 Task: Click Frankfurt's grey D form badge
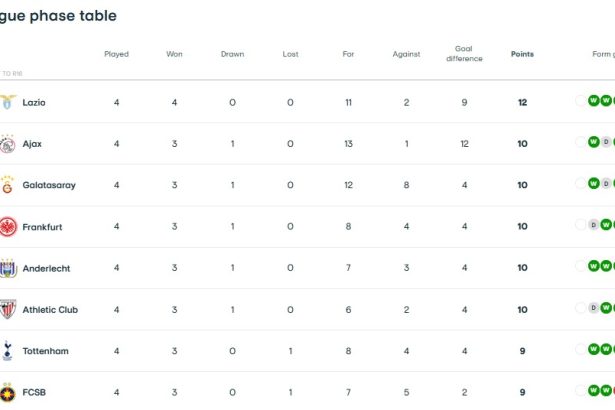[x=593, y=225]
